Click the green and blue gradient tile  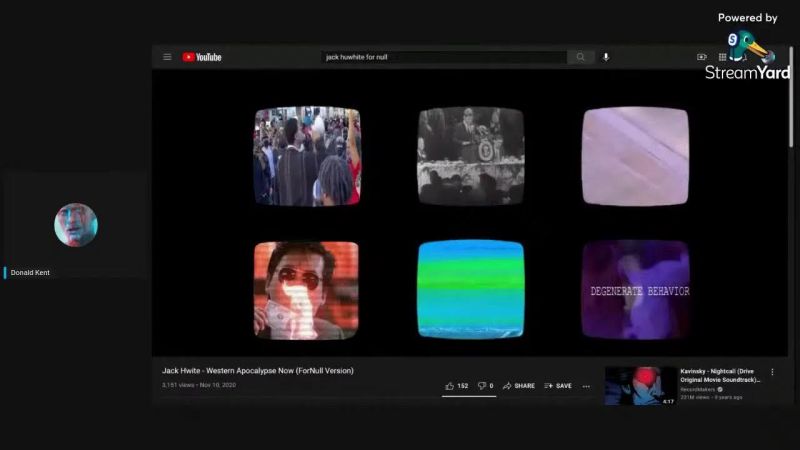click(471, 289)
